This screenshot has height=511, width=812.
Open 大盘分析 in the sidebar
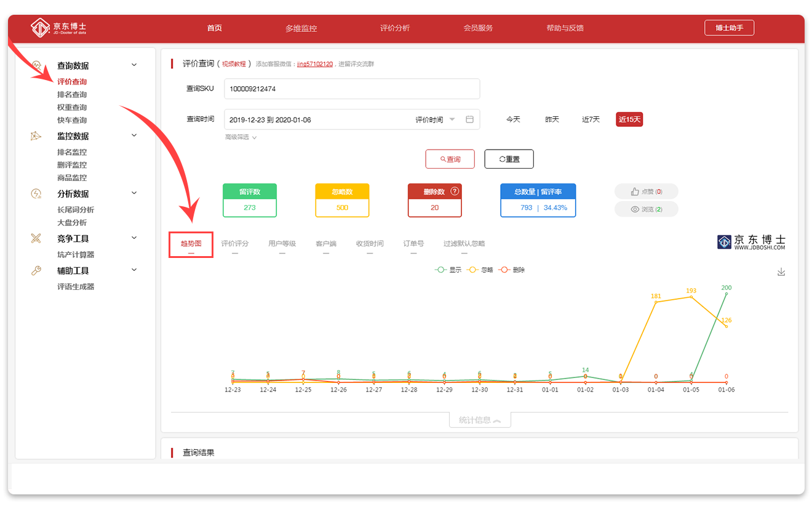pos(72,223)
